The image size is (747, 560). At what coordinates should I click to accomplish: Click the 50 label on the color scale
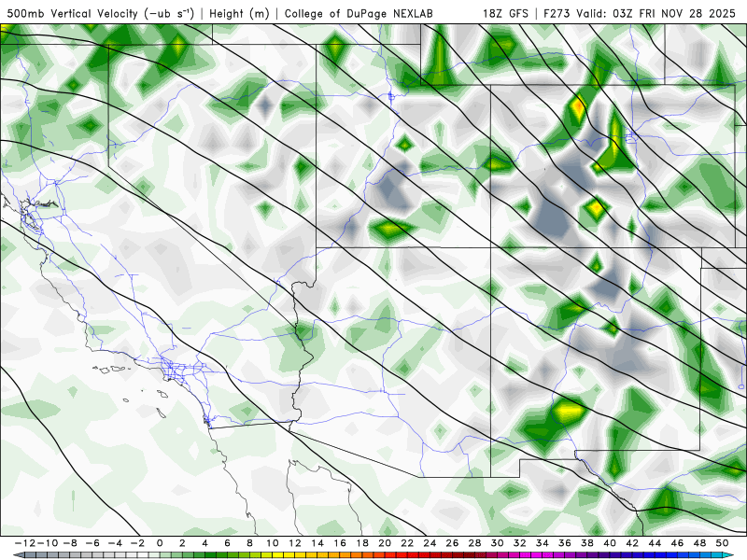pos(722,543)
